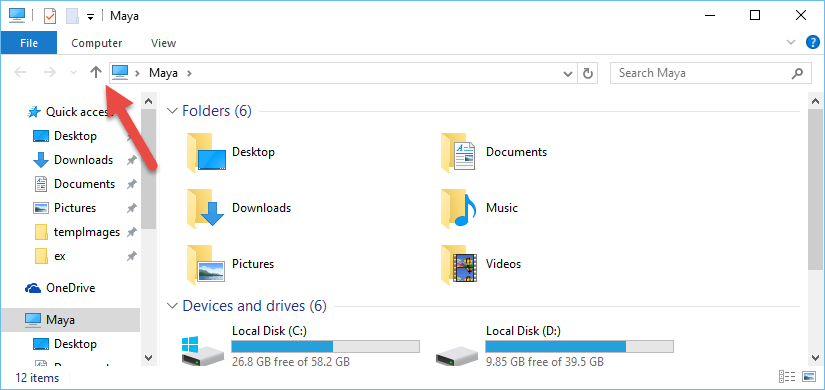Click pin icon next to Documents

tap(132, 185)
